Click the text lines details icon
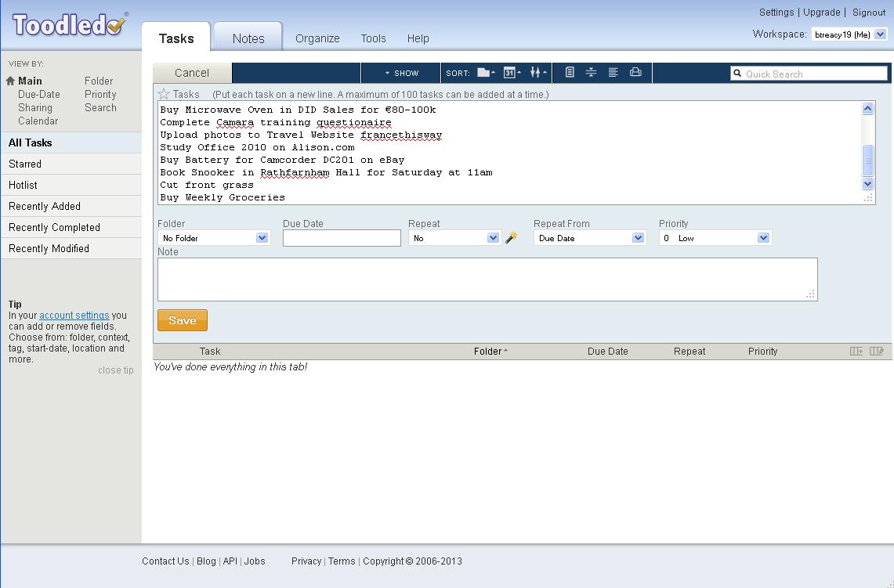Viewport: 894px width, 588px height. click(x=613, y=72)
